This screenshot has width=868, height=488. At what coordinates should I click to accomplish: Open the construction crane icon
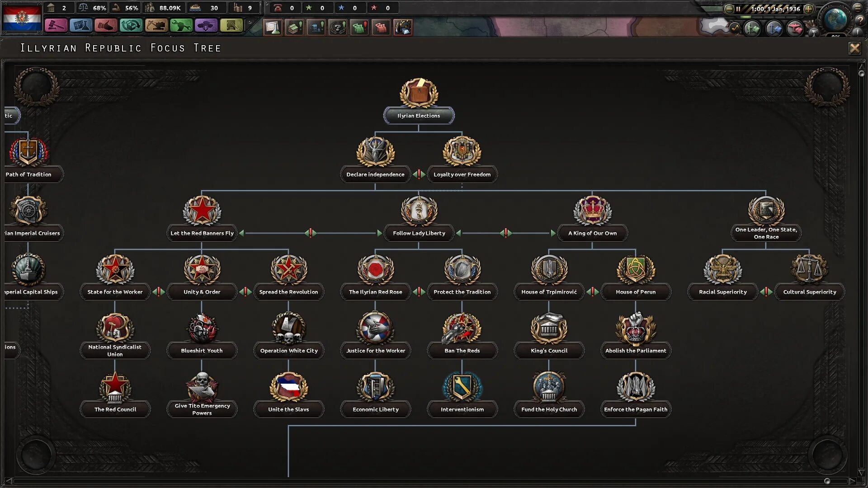coord(156,26)
